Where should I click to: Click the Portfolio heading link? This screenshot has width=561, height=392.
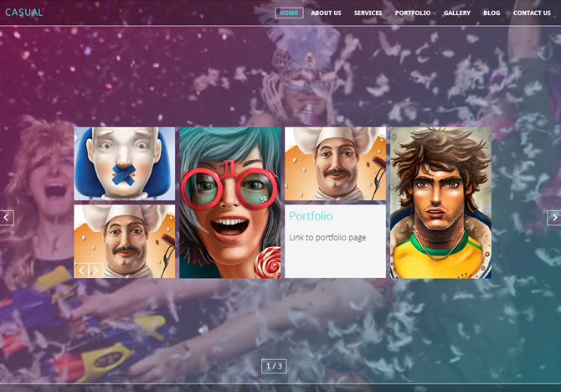[x=311, y=216]
